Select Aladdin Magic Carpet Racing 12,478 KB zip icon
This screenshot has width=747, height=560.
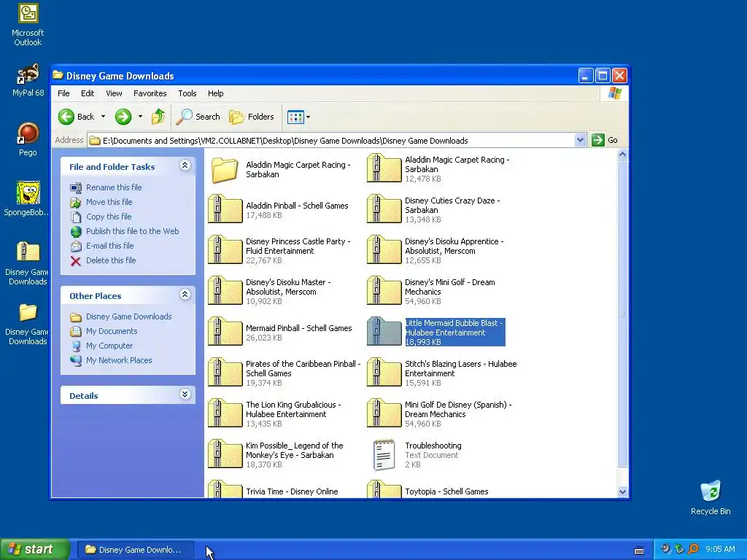click(x=384, y=168)
